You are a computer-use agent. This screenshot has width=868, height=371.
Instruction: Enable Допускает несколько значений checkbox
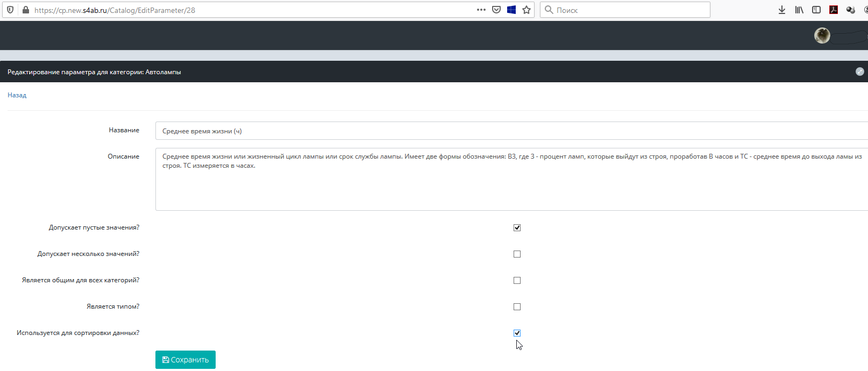[517, 254]
